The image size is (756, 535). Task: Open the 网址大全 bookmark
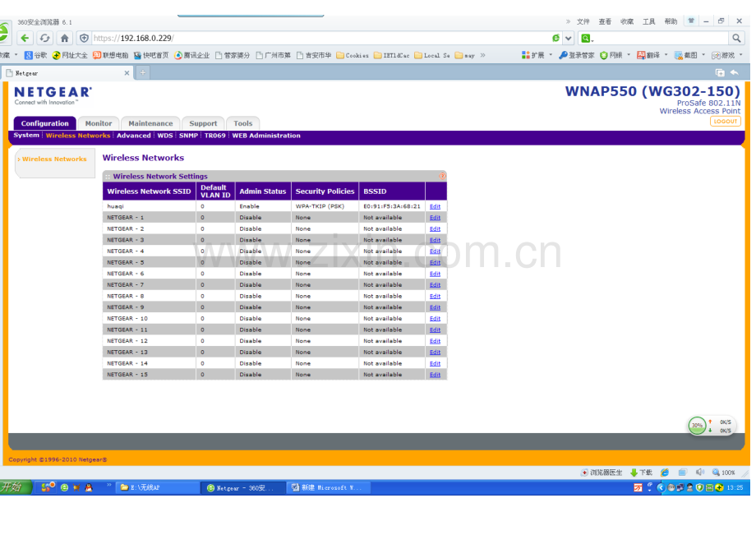tap(70, 55)
